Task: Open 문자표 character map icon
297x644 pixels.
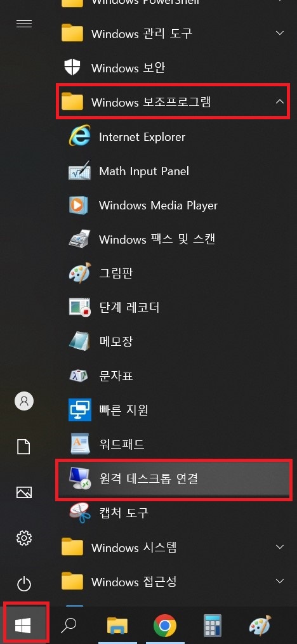Action: coord(79,376)
